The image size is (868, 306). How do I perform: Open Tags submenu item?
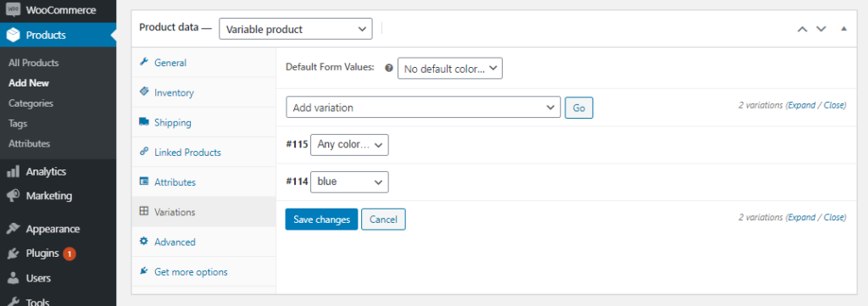point(18,124)
